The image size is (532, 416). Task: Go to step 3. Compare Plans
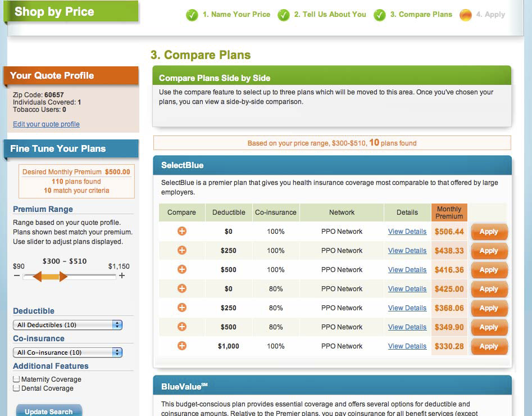pyautogui.click(x=421, y=15)
